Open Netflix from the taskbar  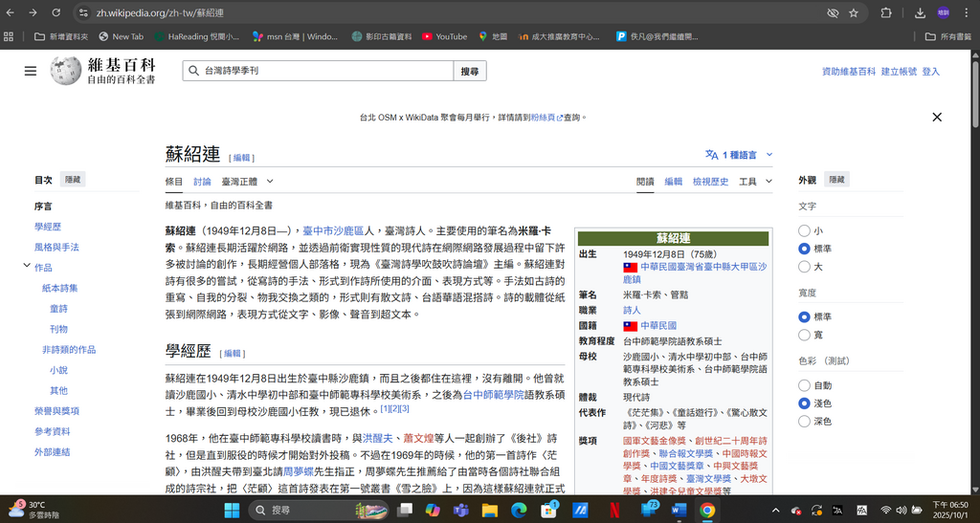click(612, 510)
